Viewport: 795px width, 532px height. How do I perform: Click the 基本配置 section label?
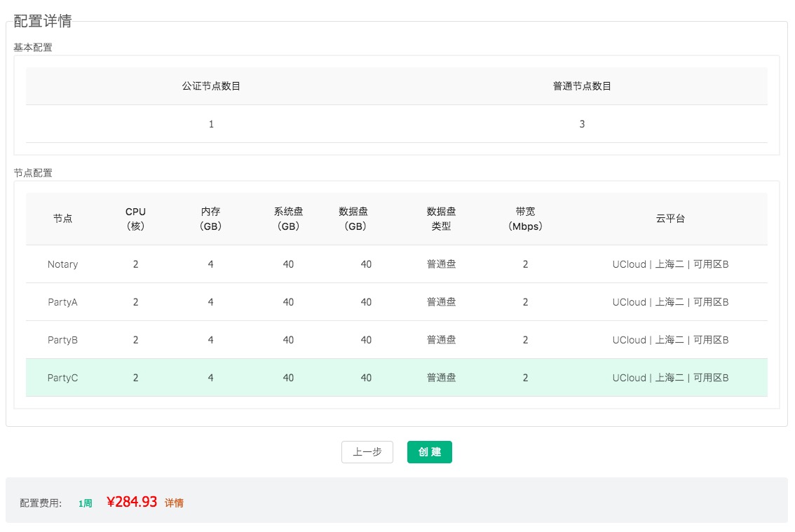pos(33,48)
